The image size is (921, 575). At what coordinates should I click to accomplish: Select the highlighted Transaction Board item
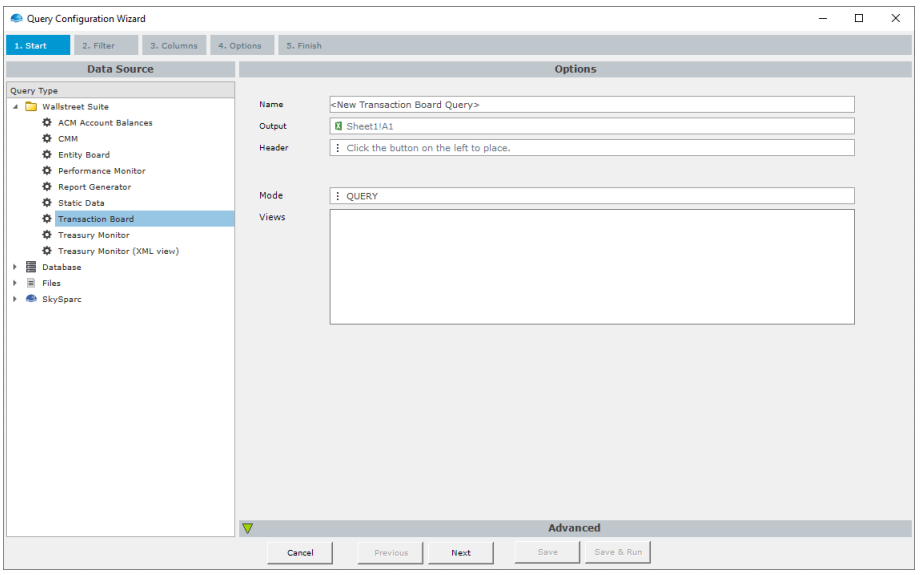point(144,218)
